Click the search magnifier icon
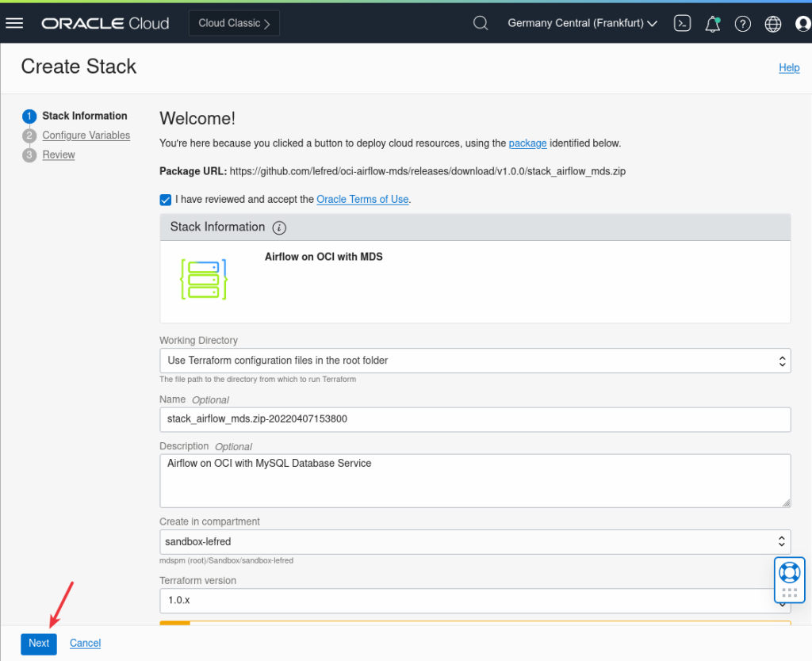The image size is (812, 661). (481, 23)
